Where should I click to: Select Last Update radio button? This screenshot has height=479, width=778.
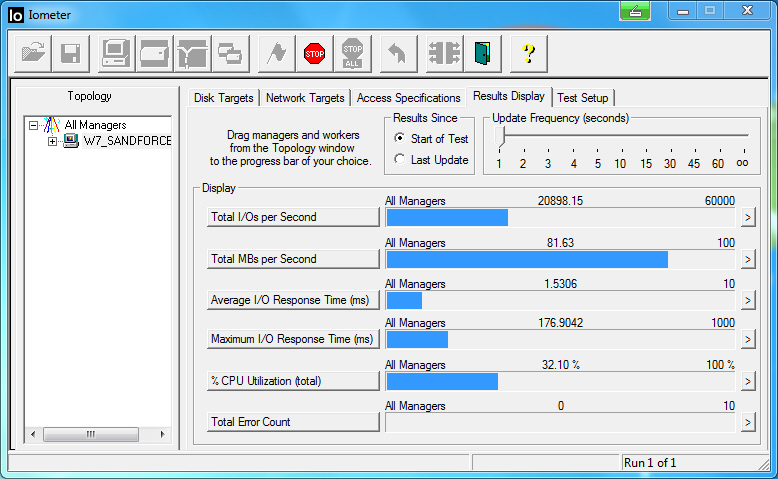click(399, 159)
